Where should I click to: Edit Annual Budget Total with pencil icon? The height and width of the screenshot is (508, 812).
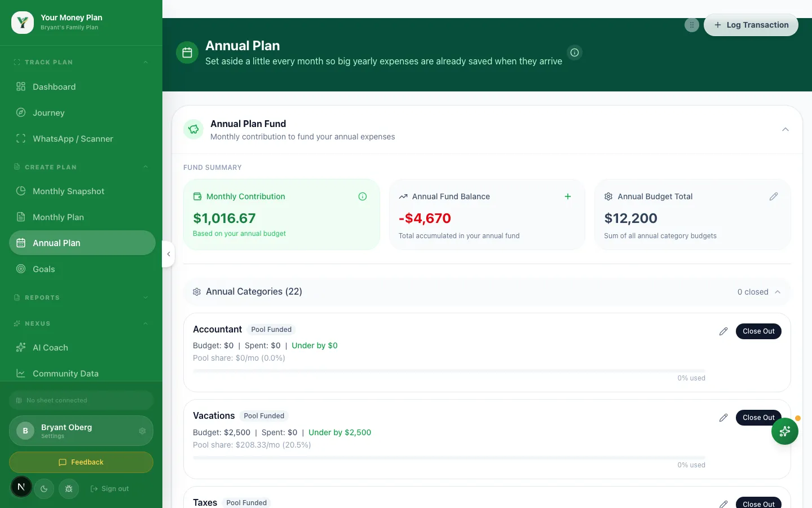774,196
